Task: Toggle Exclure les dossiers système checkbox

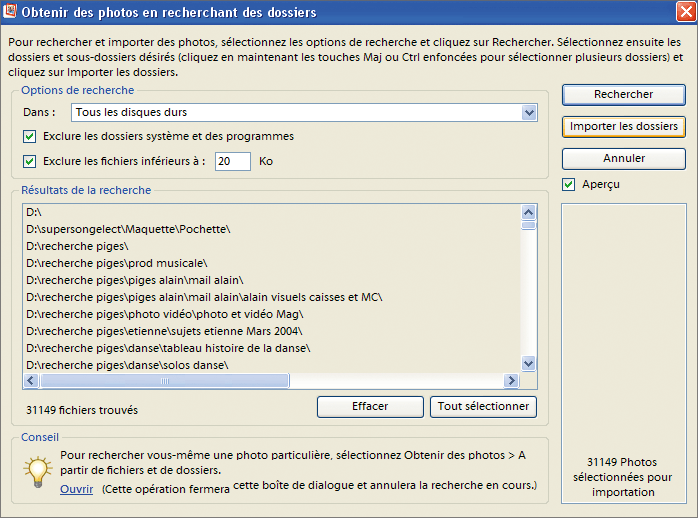Action: click(x=30, y=136)
